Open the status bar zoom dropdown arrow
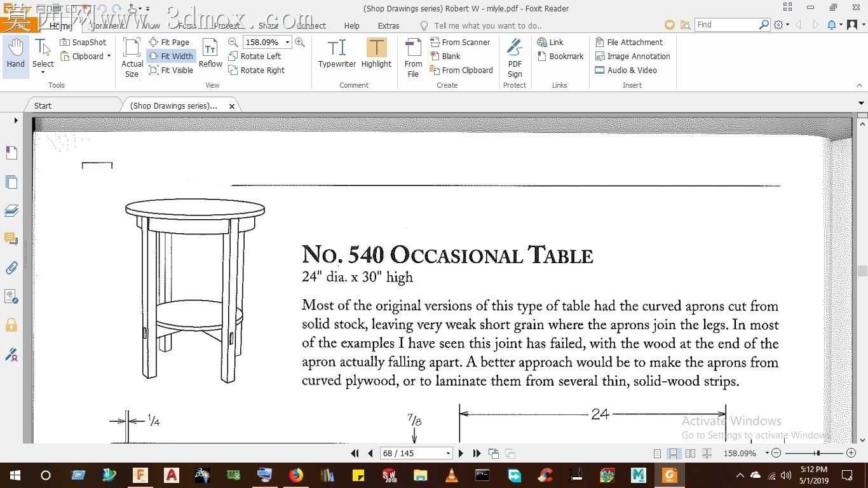Image resolution: width=868 pixels, height=488 pixels. (767, 453)
